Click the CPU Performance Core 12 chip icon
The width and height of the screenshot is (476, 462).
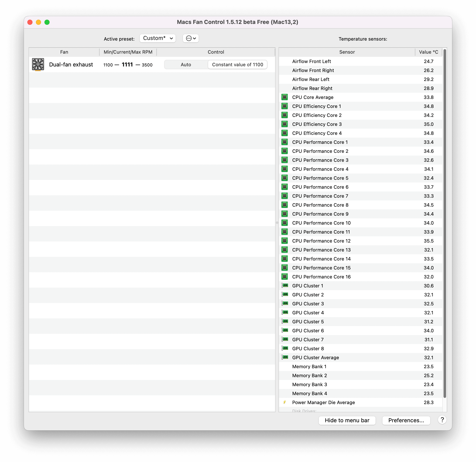285,241
